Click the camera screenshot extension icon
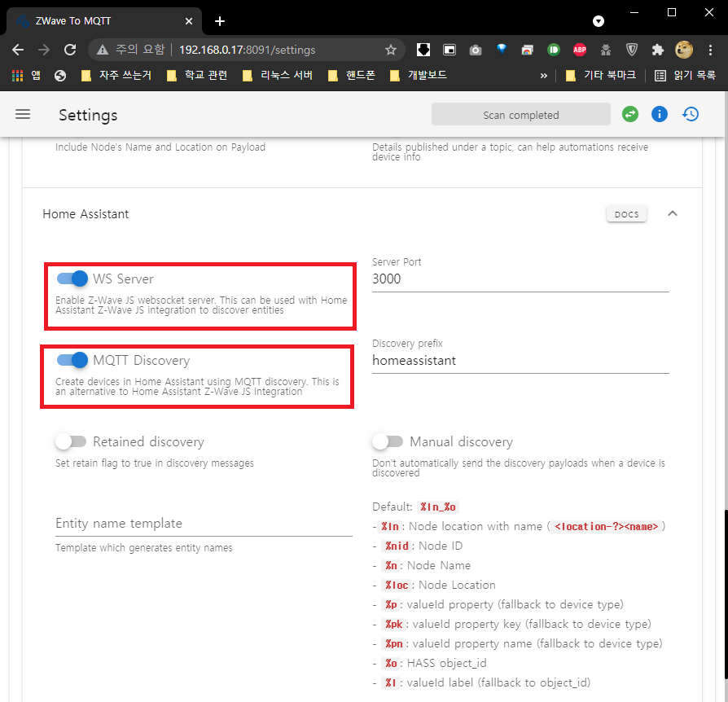The width and height of the screenshot is (728, 702). (x=476, y=50)
